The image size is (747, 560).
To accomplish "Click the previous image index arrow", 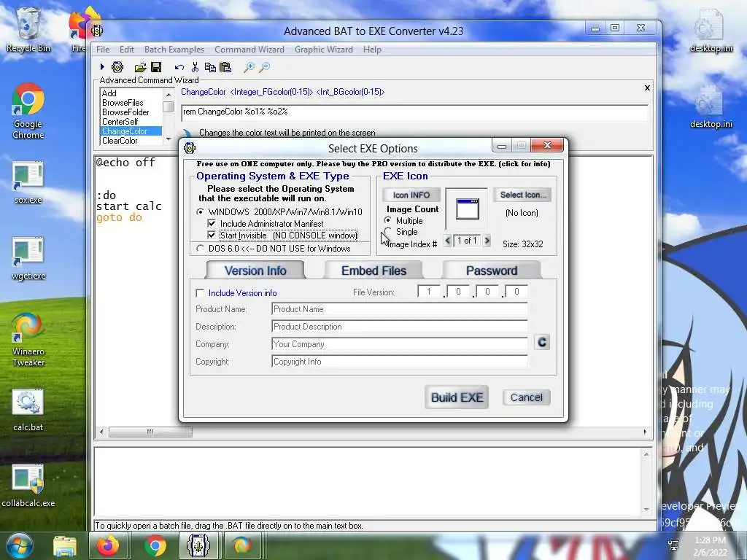I will (447, 241).
